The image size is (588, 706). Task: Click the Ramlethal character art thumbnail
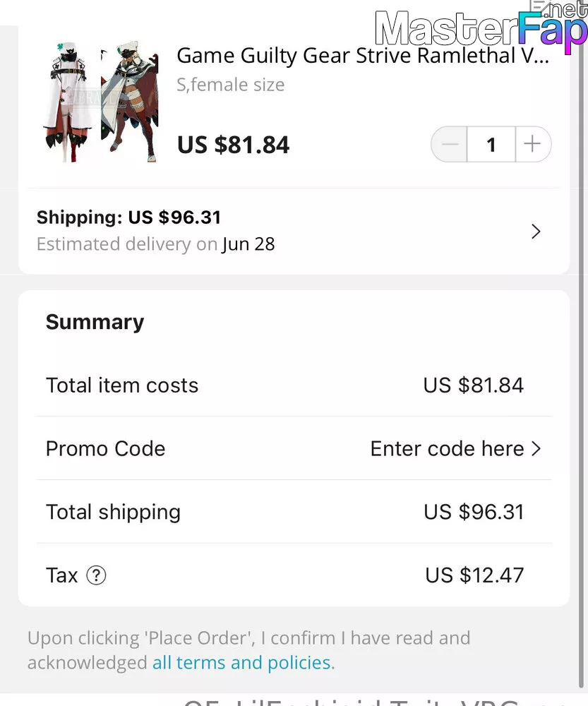pyautogui.click(x=130, y=101)
